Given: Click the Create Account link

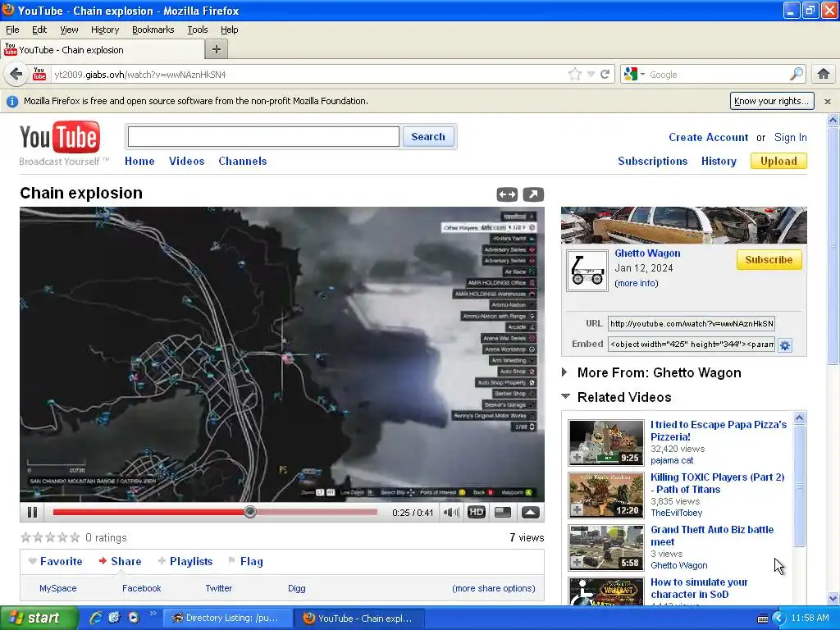Looking at the screenshot, I should [x=708, y=138].
